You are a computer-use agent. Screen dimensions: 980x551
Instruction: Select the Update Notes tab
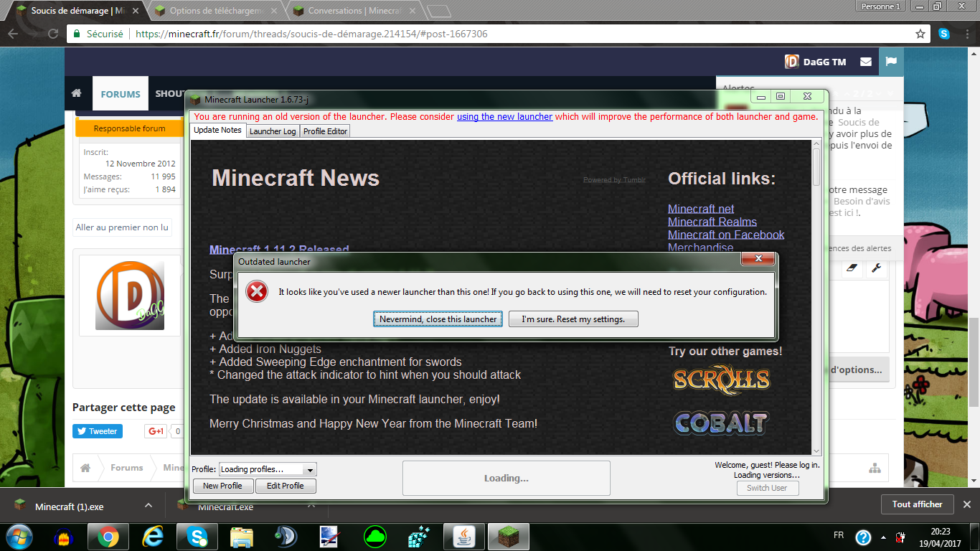(x=217, y=130)
